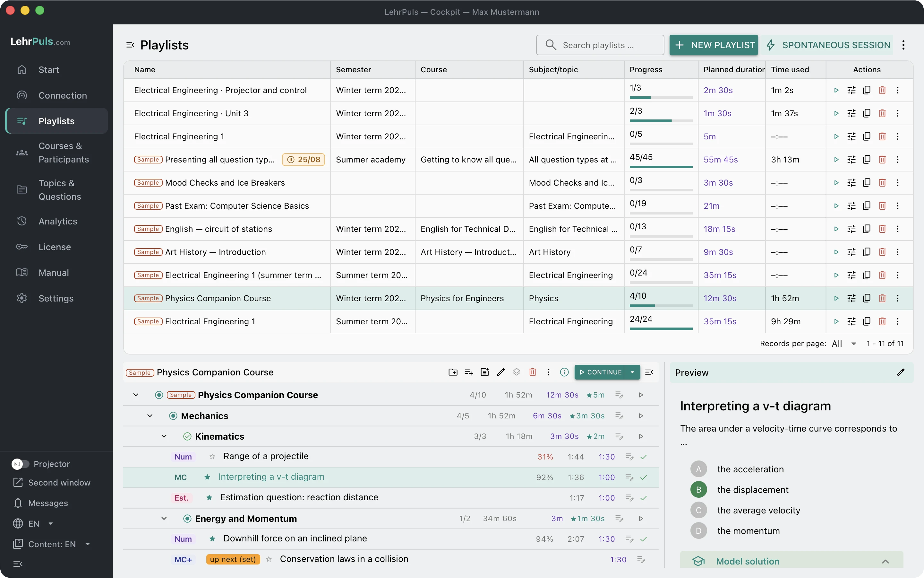Select answer option A the acceleration

[x=699, y=469]
